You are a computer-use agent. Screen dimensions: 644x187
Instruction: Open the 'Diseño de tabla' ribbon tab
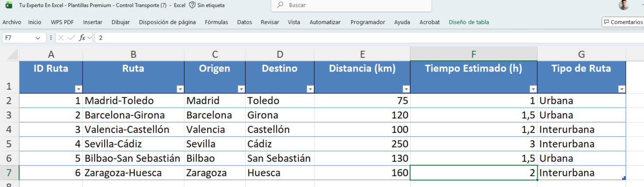coord(469,22)
